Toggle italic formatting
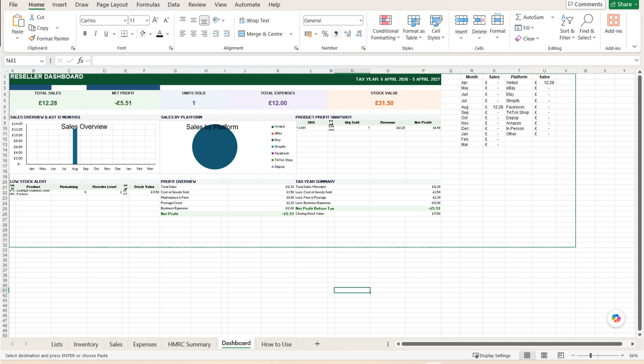This screenshot has height=364, width=644. coord(96,34)
